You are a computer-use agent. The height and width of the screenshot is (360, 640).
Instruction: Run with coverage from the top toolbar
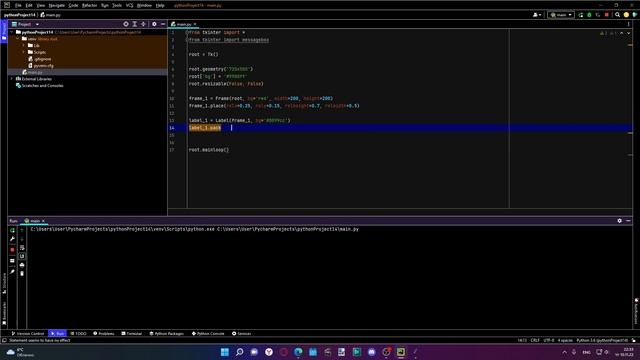[x=598, y=15]
